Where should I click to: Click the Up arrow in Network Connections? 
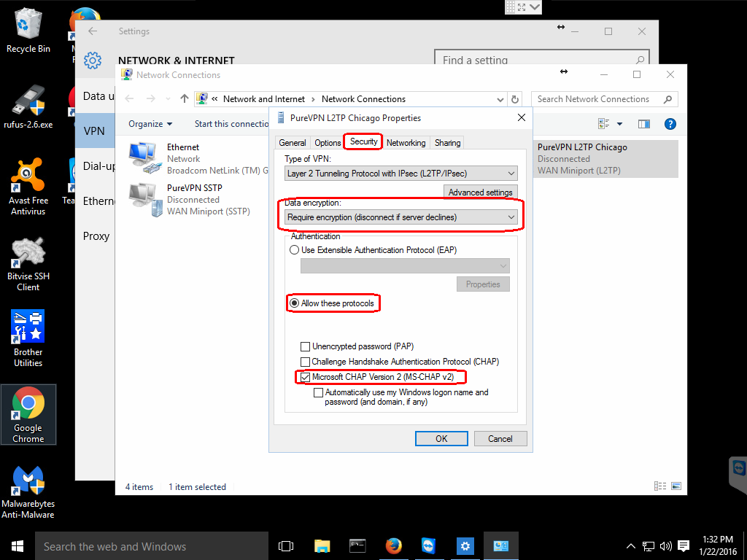[185, 98]
